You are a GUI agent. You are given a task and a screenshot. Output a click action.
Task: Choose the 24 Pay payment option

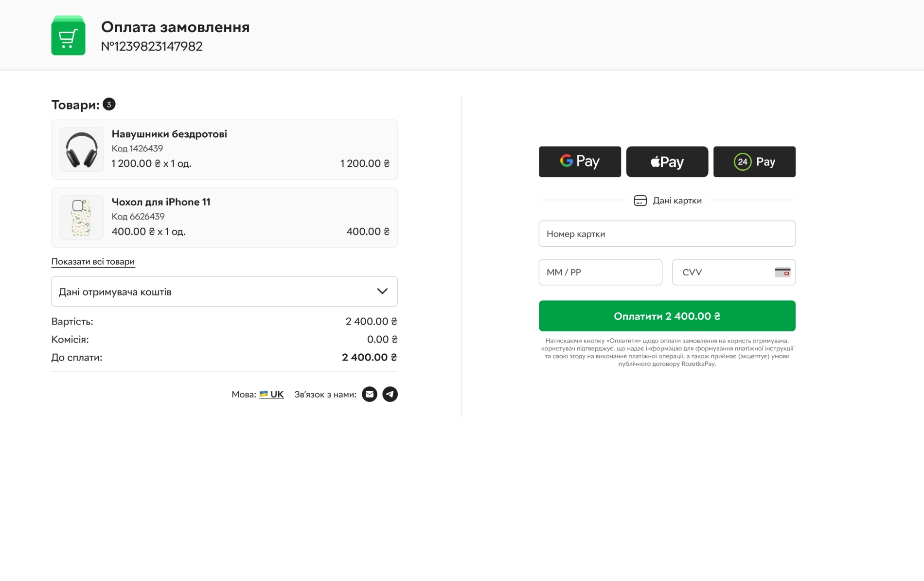coord(754,162)
